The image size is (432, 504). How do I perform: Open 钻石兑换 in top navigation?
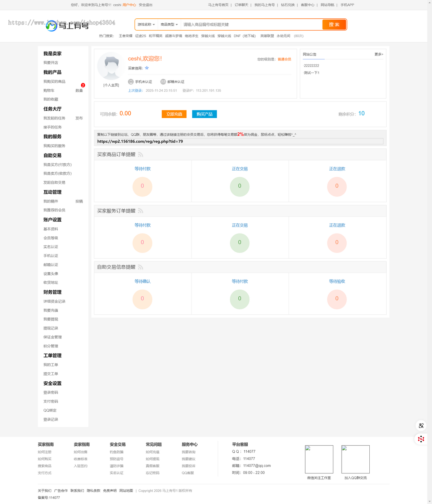tap(288, 5)
